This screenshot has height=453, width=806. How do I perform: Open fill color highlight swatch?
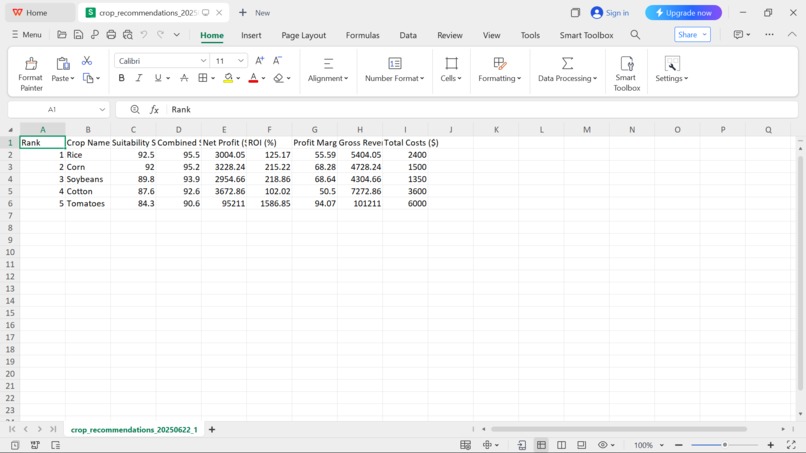pyautogui.click(x=228, y=78)
